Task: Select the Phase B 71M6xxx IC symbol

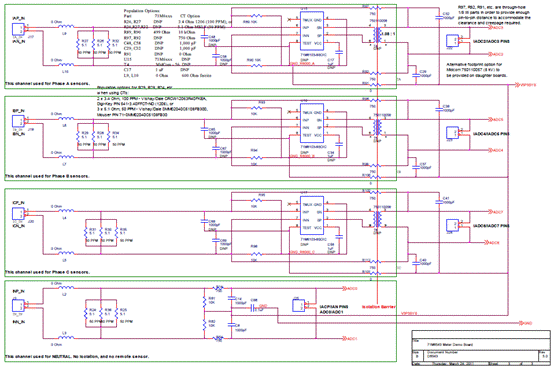Action: 312,123
